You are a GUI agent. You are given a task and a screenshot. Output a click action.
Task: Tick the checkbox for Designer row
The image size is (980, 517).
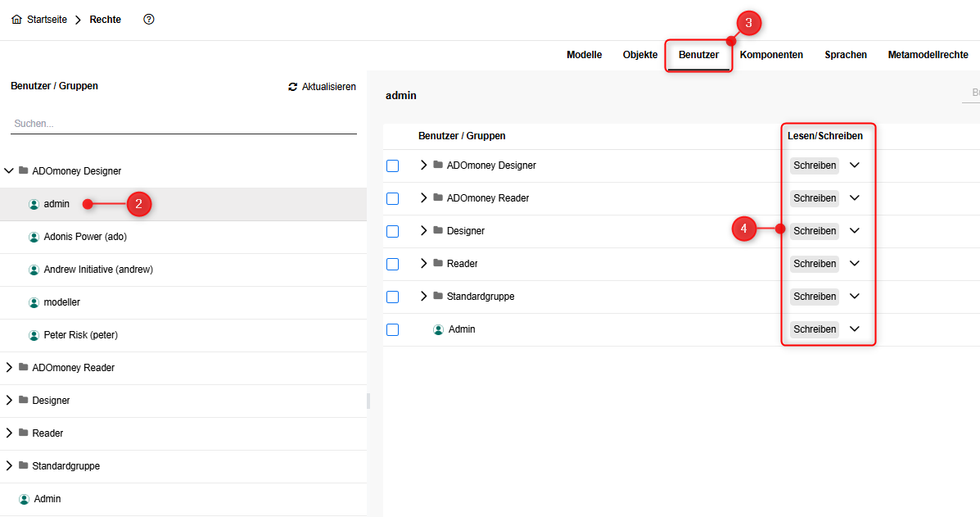(392, 231)
